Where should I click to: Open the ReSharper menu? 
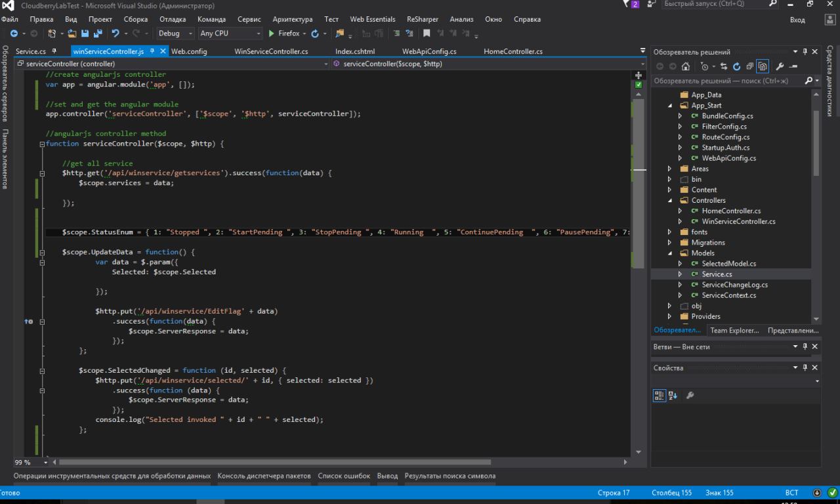tap(422, 19)
